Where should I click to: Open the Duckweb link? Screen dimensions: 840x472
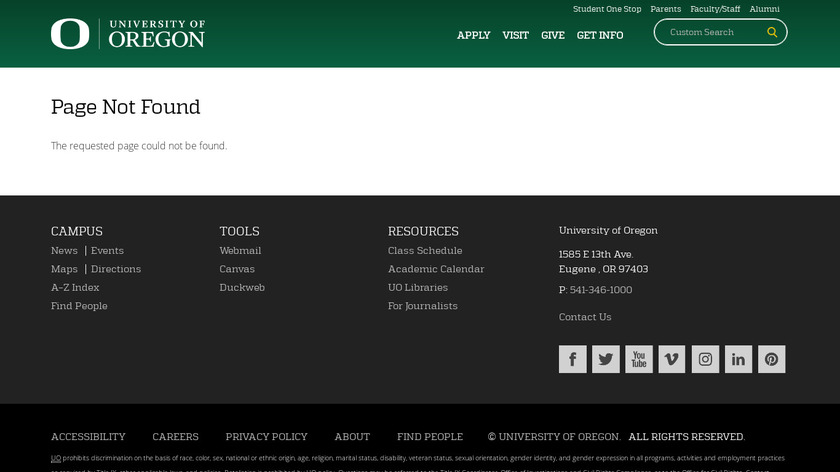pos(242,287)
